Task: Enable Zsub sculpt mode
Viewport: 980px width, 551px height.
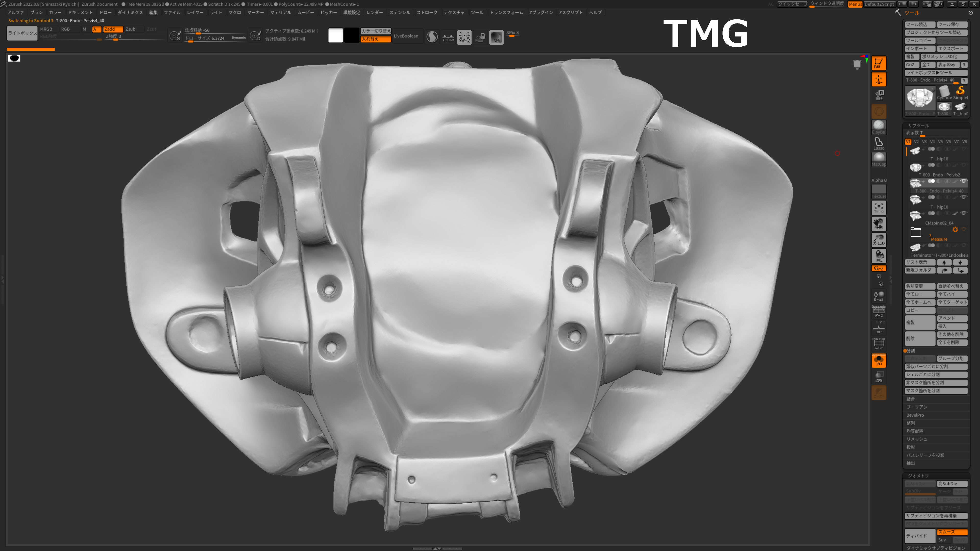Action: pos(130,29)
